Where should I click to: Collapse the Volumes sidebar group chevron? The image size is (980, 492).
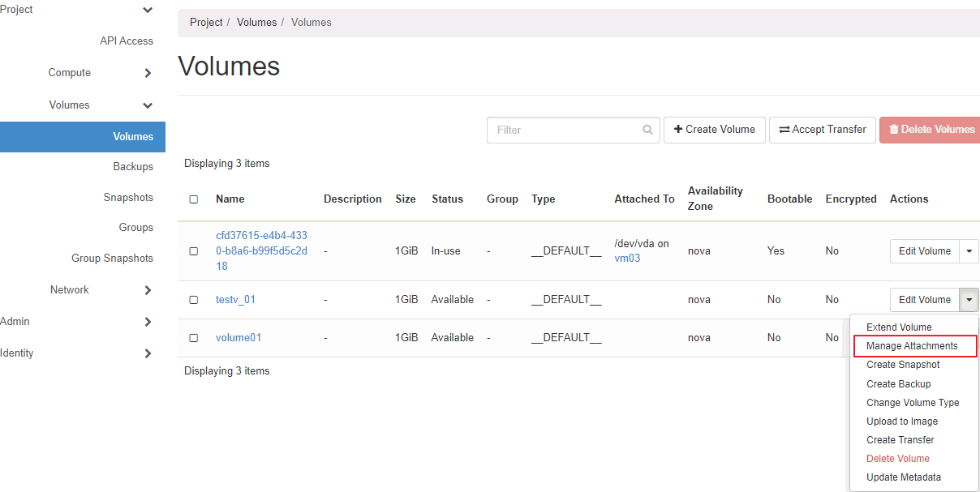[x=148, y=105]
